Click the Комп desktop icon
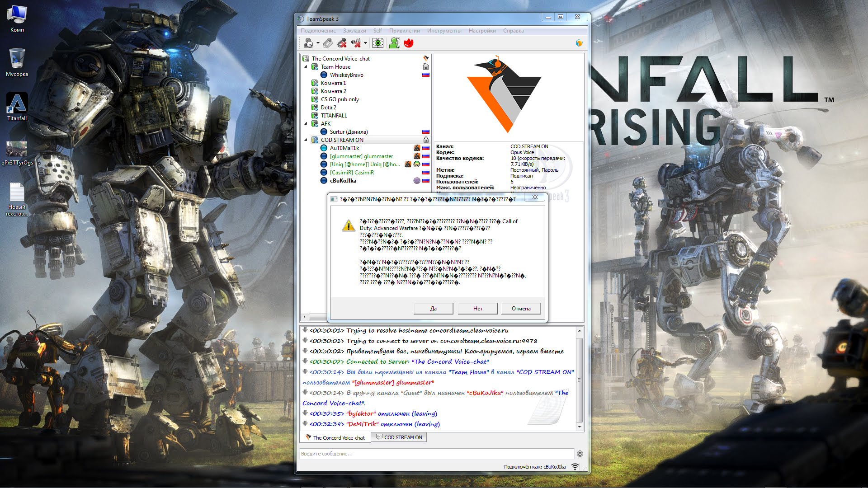868x488 pixels. pyautogui.click(x=17, y=19)
